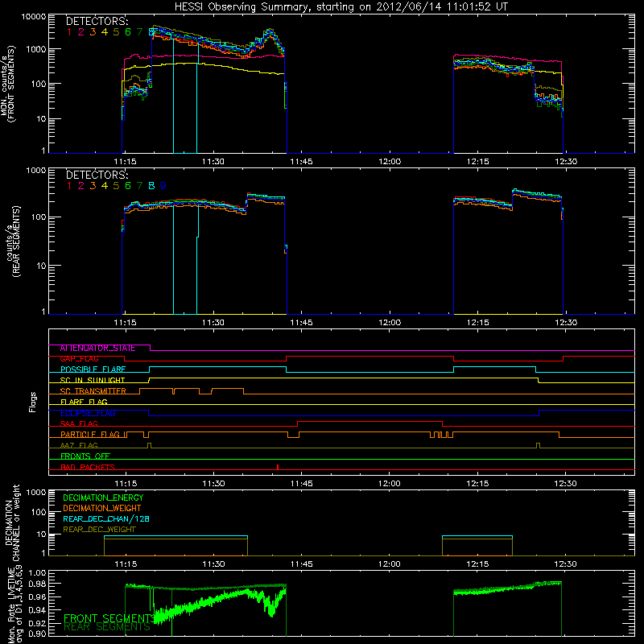Click the DECIMATION_WEIGHT legend entry
The height and width of the screenshot is (644, 644).
(x=102, y=509)
